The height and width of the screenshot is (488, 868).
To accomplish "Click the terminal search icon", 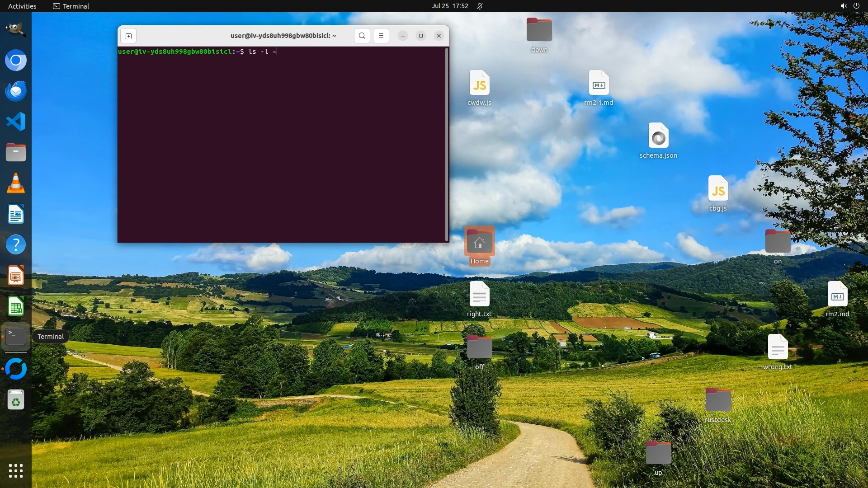I will [362, 36].
